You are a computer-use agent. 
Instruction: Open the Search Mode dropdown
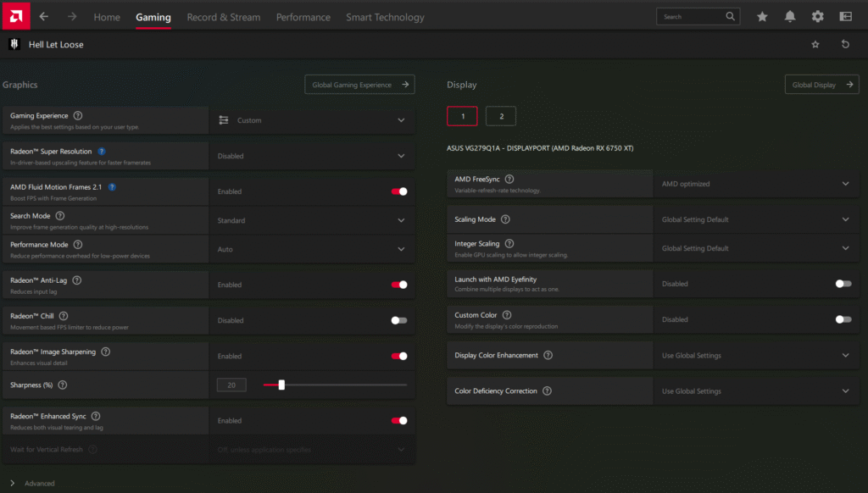312,220
